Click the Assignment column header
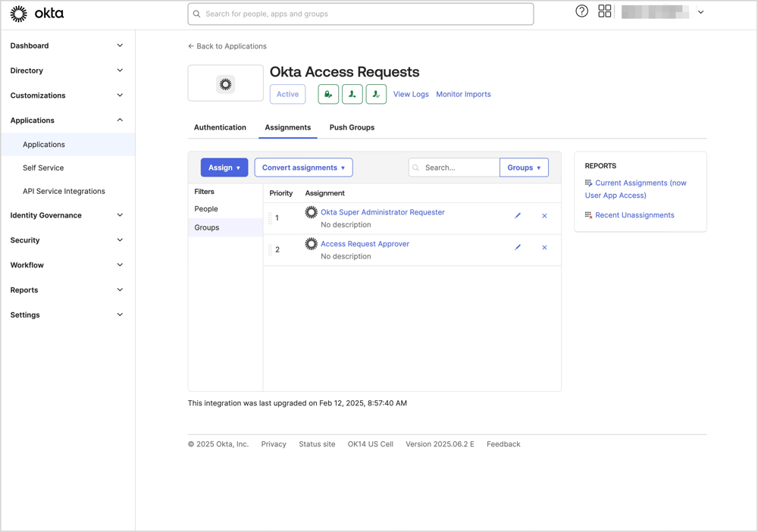Image resolution: width=758 pixels, height=532 pixels. click(325, 193)
